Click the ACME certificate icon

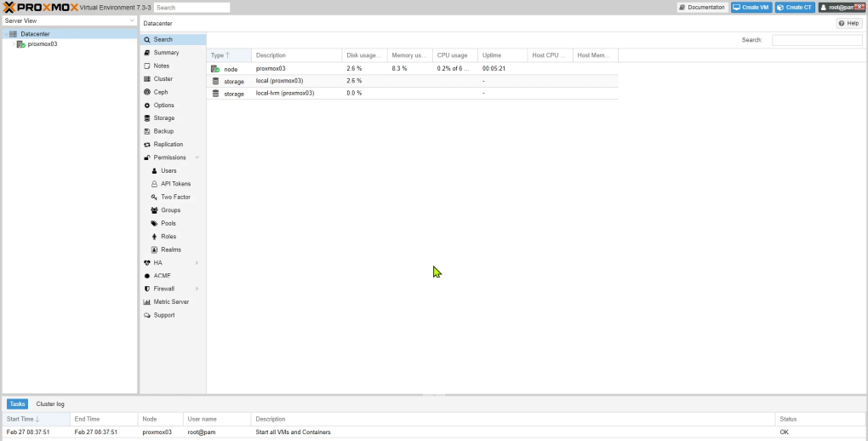(146, 276)
